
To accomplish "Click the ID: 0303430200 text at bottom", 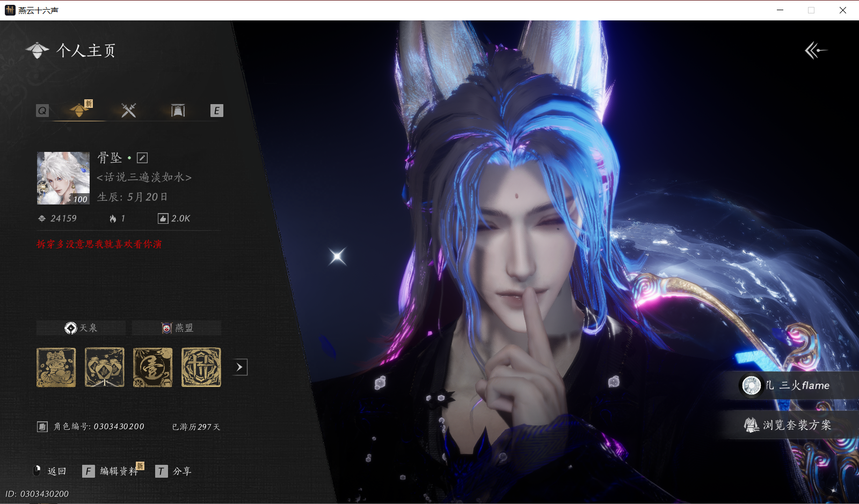I will coord(37,494).
